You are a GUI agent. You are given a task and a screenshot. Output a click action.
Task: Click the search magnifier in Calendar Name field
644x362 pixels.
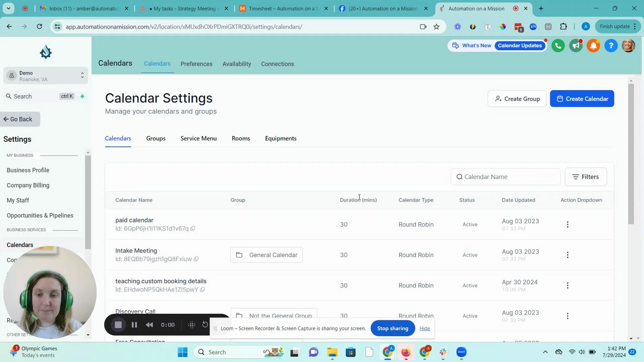pos(459,177)
